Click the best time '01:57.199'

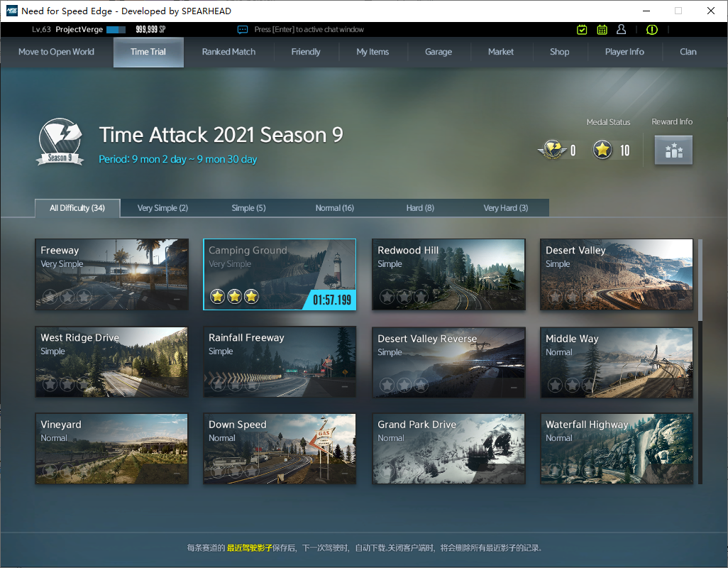(x=332, y=300)
